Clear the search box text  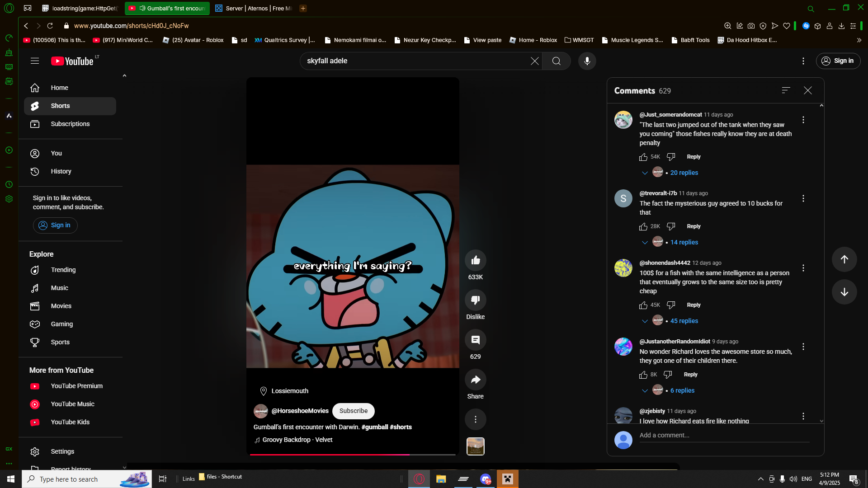pos(534,61)
